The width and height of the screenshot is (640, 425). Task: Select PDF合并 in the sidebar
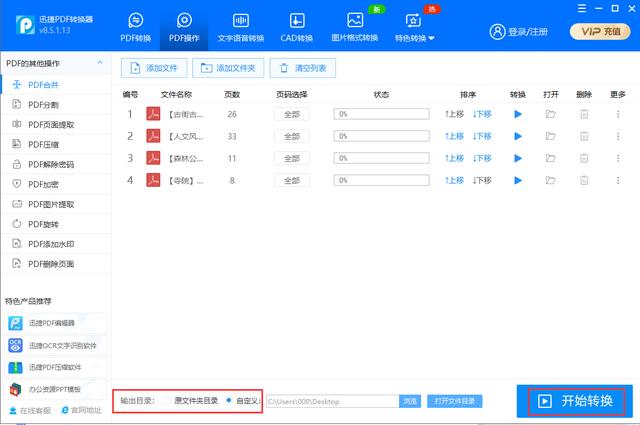coord(56,85)
